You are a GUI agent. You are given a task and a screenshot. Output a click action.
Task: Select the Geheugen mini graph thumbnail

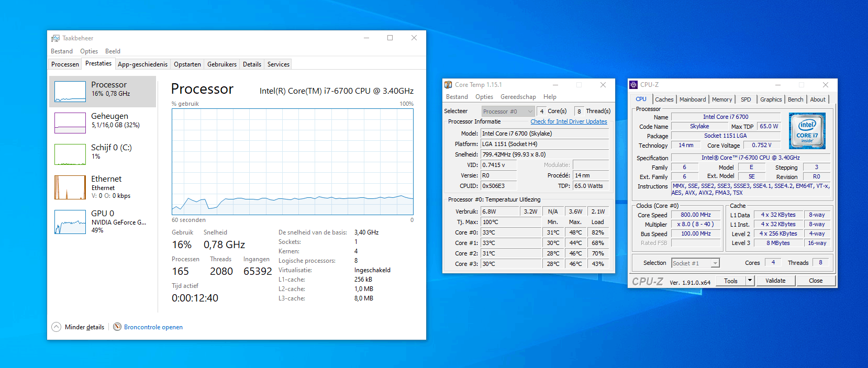coord(70,123)
